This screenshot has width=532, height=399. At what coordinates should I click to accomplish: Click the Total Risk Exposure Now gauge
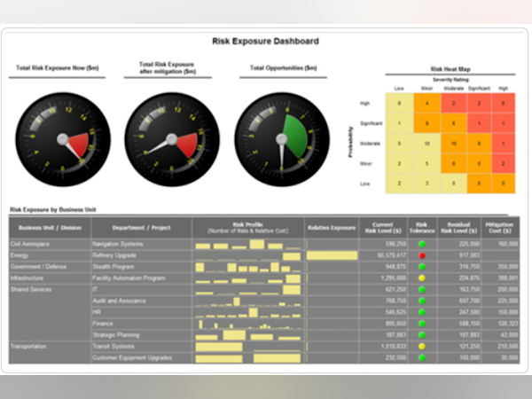[x=63, y=139]
